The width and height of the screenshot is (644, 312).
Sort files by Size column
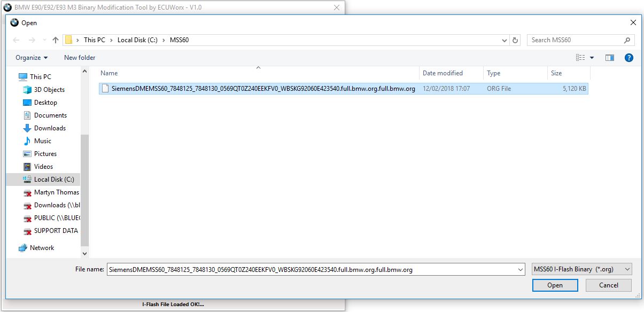569,73
